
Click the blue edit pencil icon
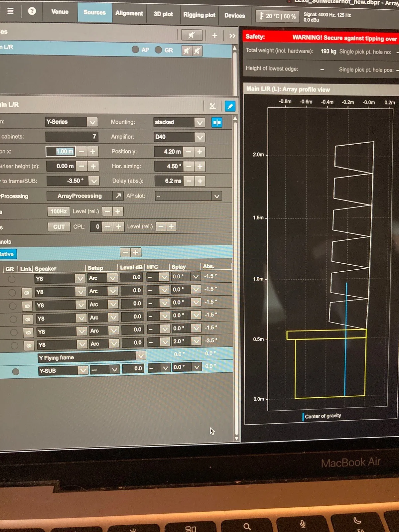coord(230,106)
